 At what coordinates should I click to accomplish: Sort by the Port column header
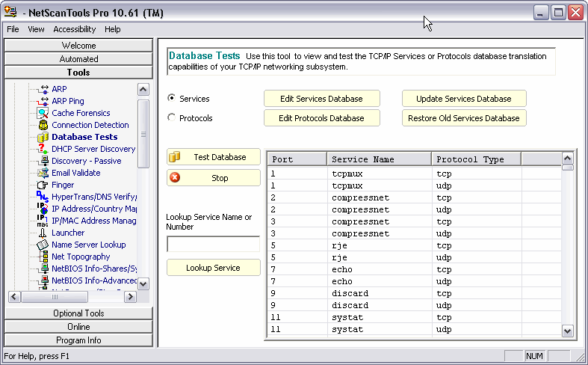(x=297, y=159)
